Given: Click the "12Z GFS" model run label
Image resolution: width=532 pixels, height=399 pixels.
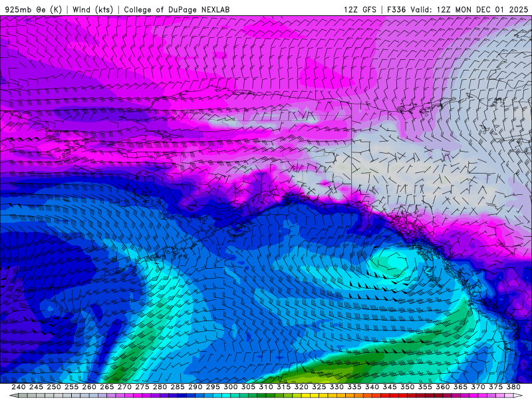Looking at the screenshot, I should 360,9.
